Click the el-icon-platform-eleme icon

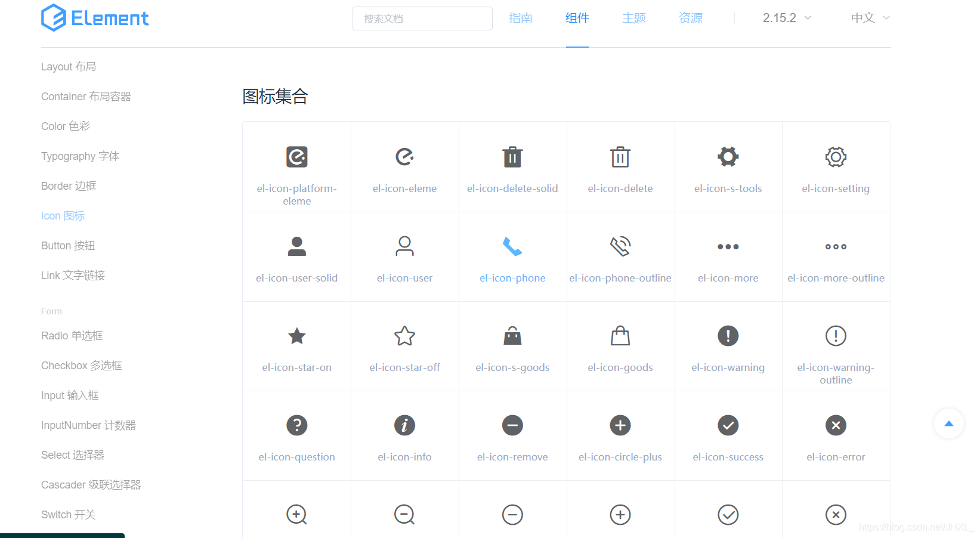point(297,157)
